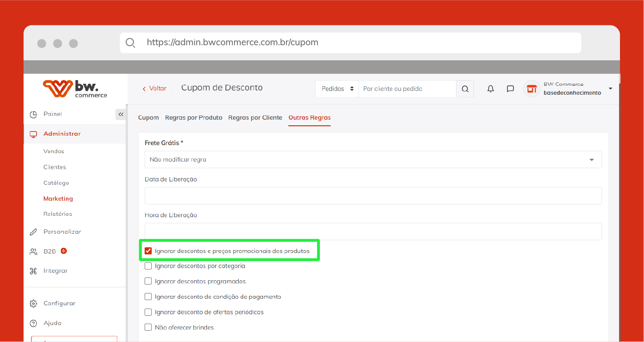The image size is (644, 342).
Task: Open the Pedidos search type dropdown
Action: (337, 89)
